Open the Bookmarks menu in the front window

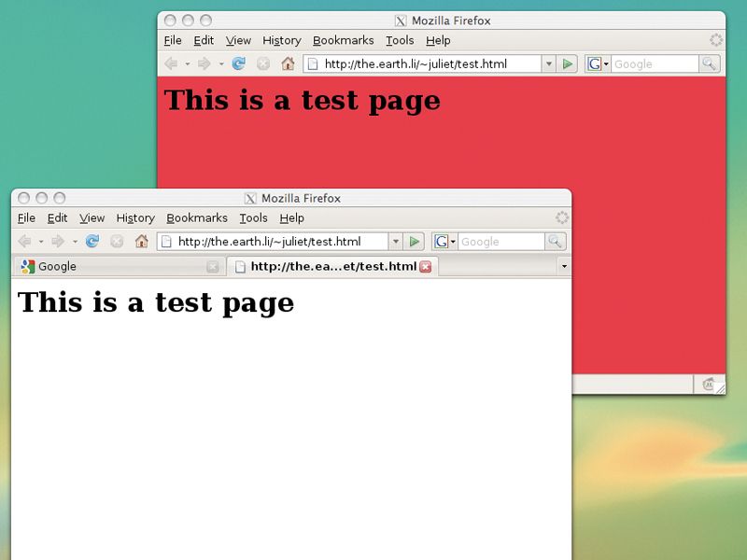(197, 217)
